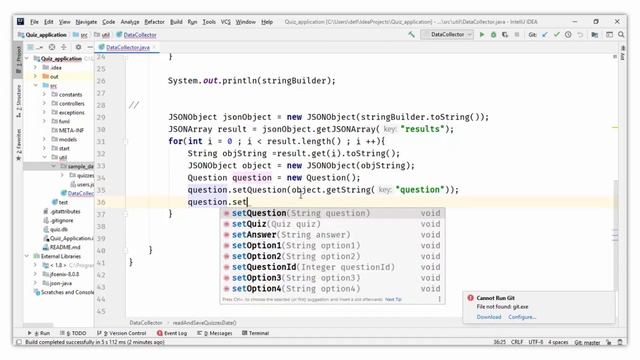This screenshot has height=360, width=640.
Task: Open completion popup options three-dot icon
Action: coord(440,299)
